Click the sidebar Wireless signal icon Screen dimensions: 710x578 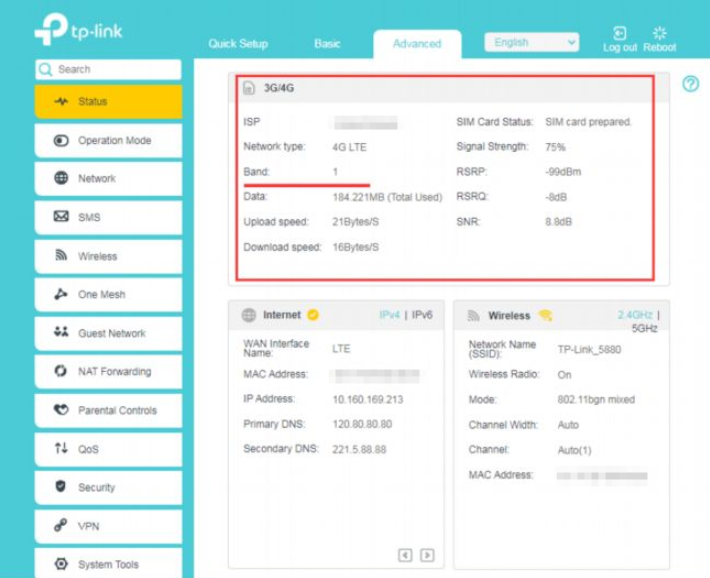coord(61,255)
